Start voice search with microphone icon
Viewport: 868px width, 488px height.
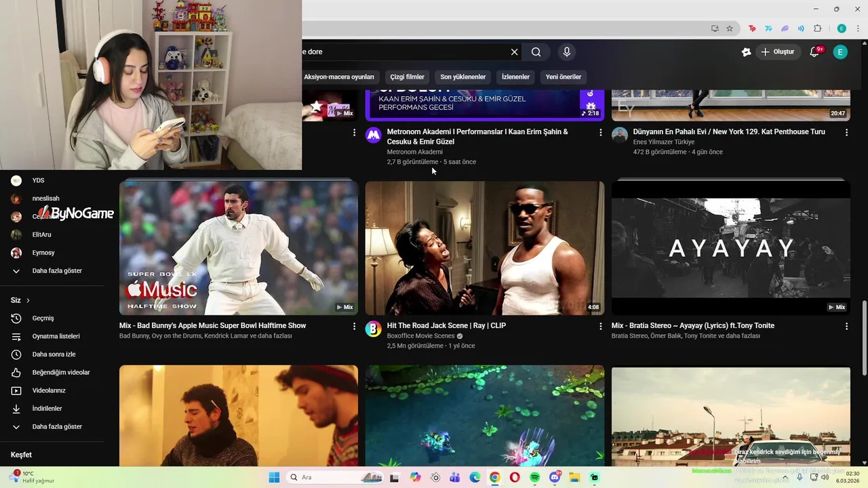click(567, 52)
